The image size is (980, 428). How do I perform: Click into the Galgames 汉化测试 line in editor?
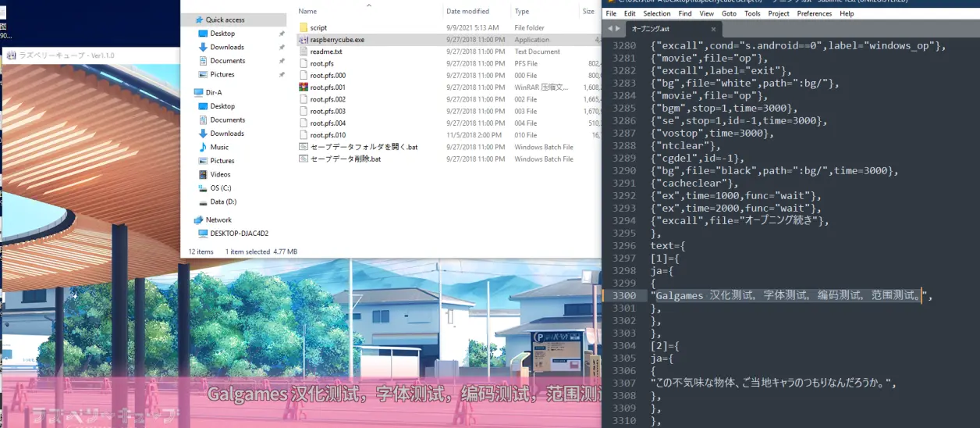tap(791, 296)
